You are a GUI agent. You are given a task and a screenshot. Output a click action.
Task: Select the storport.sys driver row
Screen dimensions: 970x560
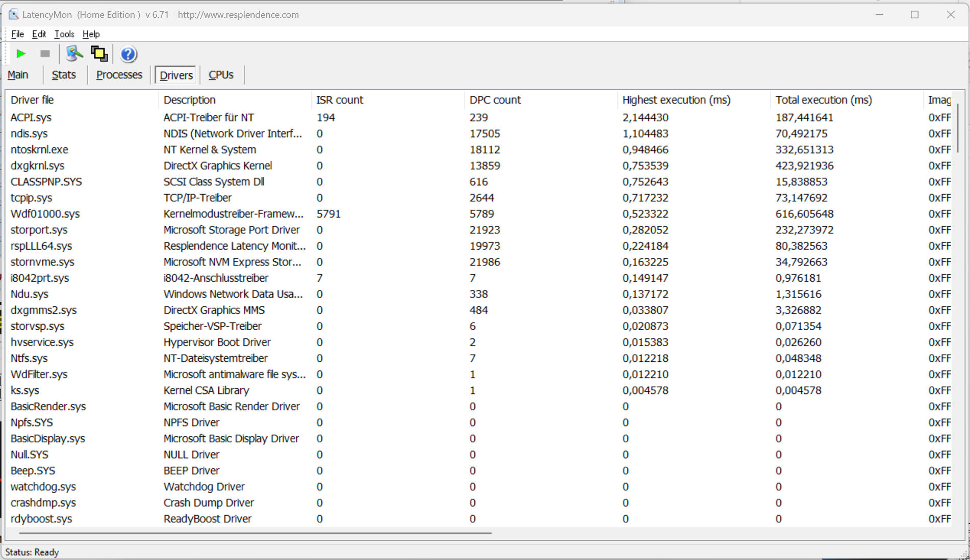click(478, 230)
